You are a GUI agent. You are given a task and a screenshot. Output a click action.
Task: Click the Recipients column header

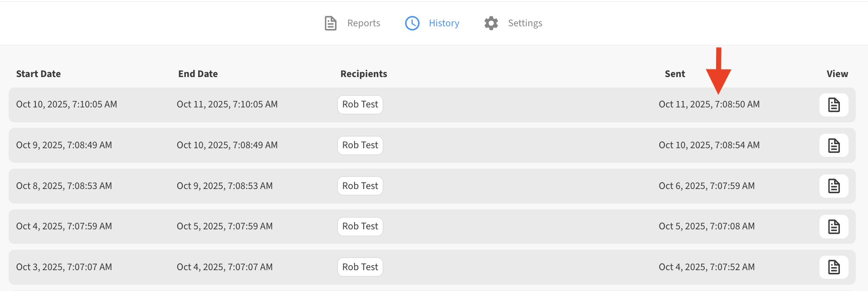point(364,74)
